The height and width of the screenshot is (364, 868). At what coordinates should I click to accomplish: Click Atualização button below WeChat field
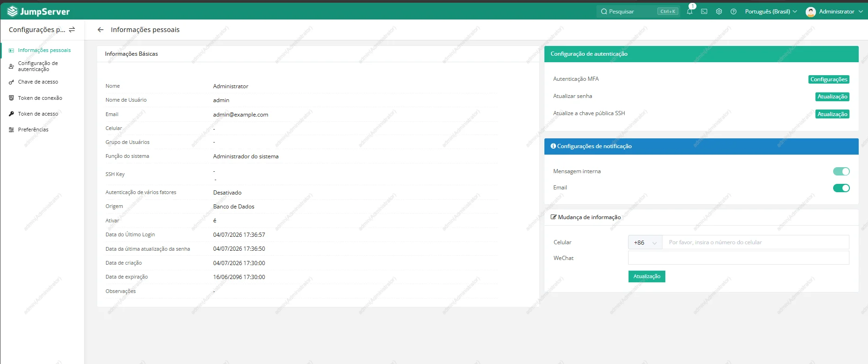(x=647, y=276)
